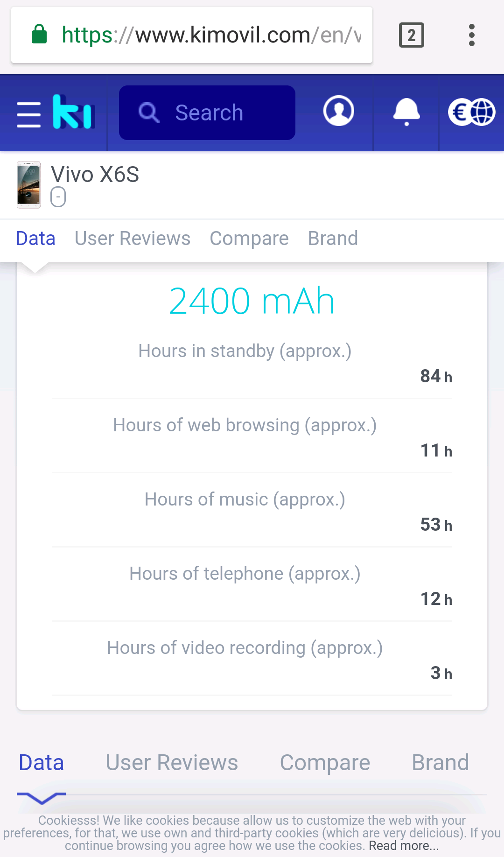Open bottom Compare section
This screenshot has width=504, height=857.
(x=325, y=763)
